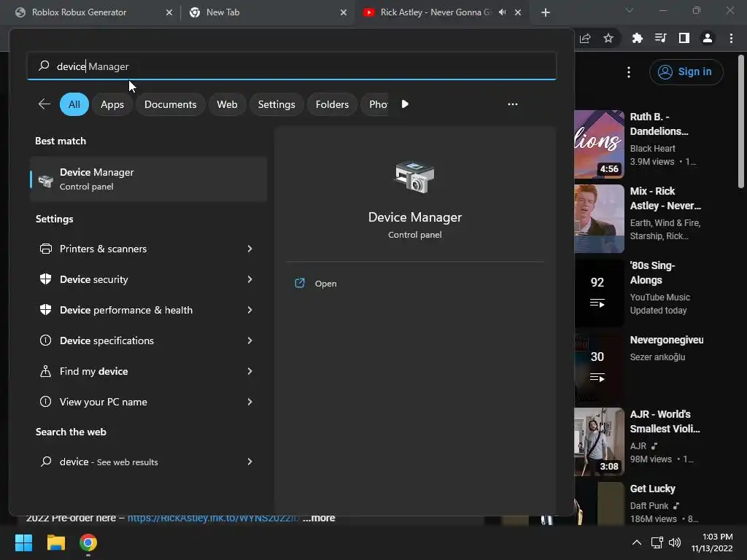This screenshot has width=747, height=560.
Task: Open Get Lucky by Daft Punk
Action: (653, 489)
